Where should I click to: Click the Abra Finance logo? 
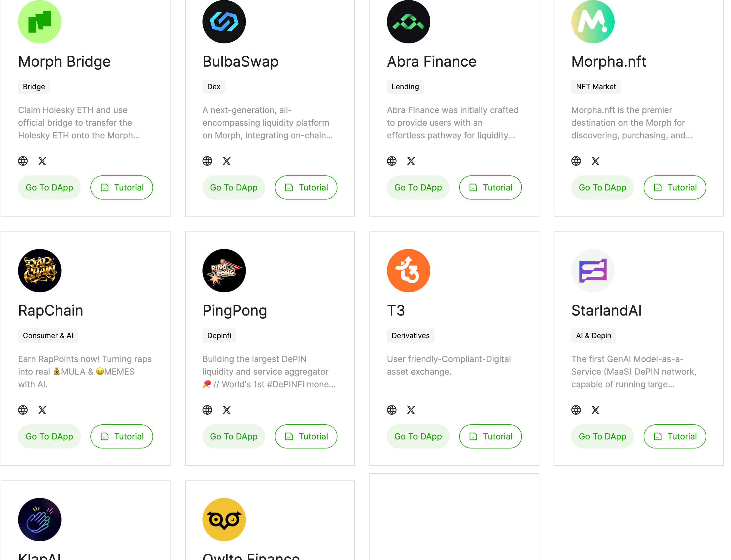tap(408, 21)
